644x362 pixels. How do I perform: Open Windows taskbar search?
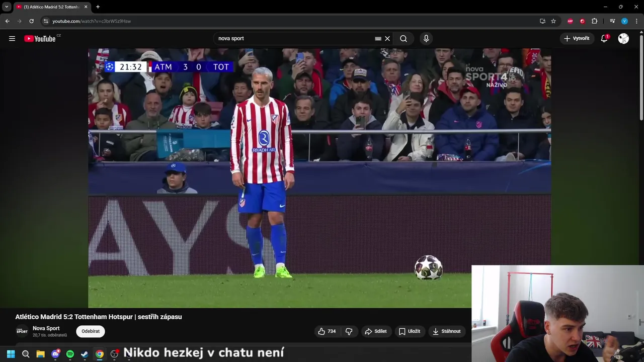pos(26,354)
